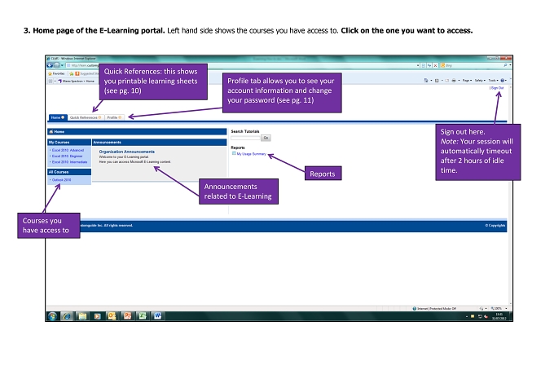The width and height of the screenshot is (554, 392).
Task: Open the Profile tab
Action: [x=114, y=117]
